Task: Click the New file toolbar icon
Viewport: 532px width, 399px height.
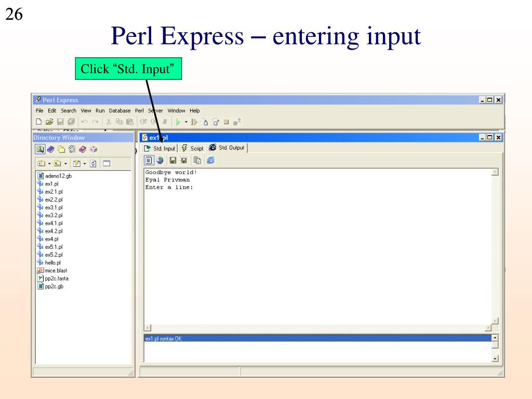Action: [x=38, y=122]
